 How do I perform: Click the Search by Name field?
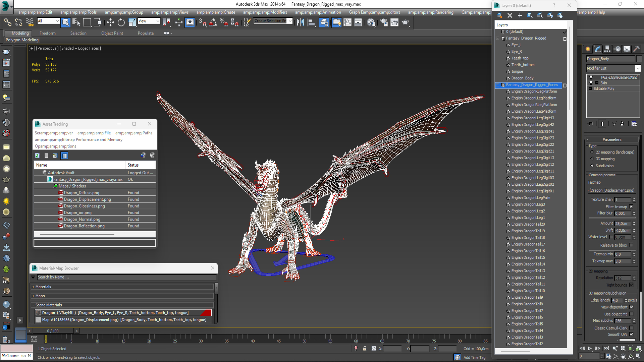pos(127,277)
